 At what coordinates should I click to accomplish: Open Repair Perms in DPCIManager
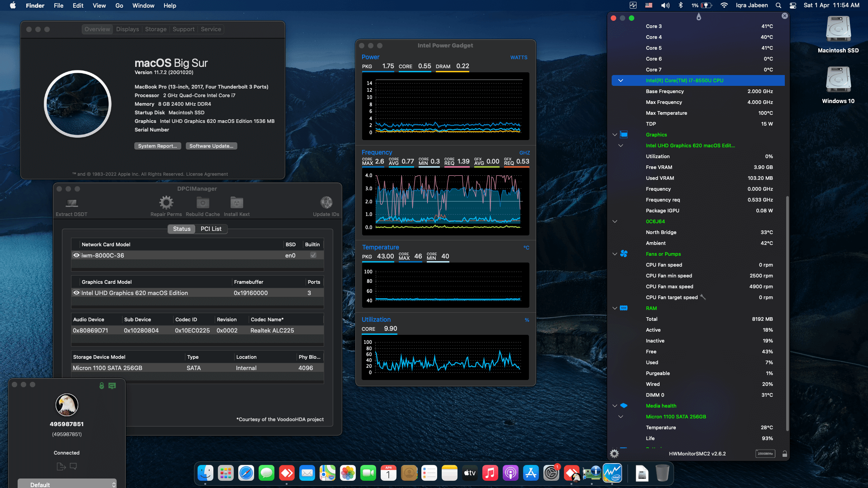point(166,203)
